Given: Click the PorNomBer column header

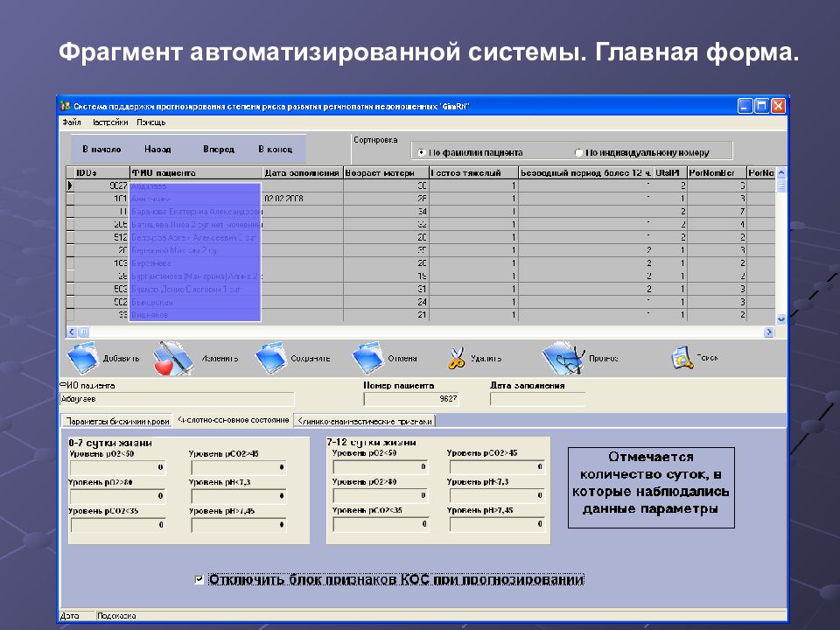Looking at the screenshot, I should point(717,173).
